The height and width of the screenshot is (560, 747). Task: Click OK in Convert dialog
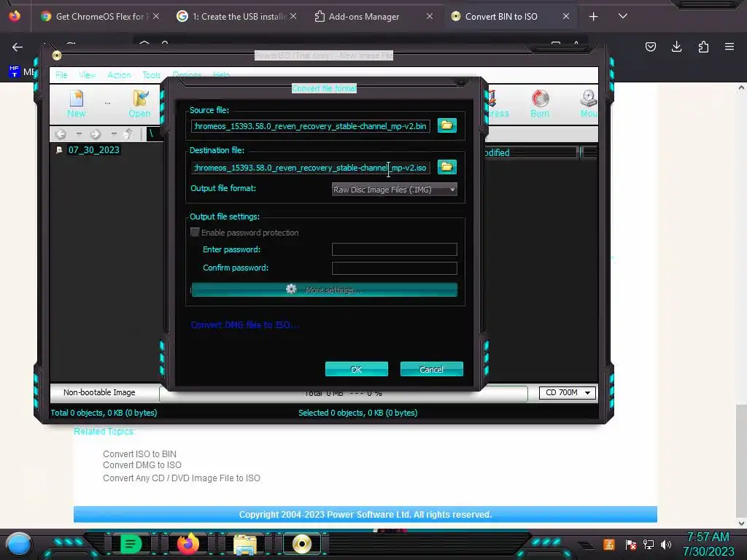[356, 369]
